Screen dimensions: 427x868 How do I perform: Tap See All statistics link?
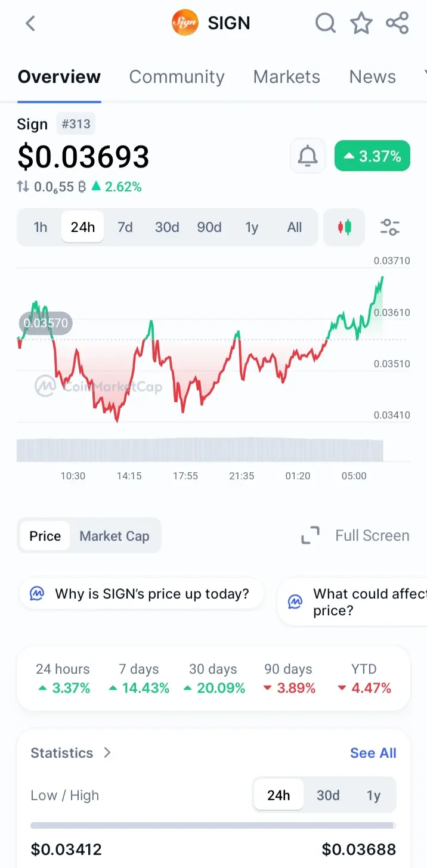pos(373,753)
